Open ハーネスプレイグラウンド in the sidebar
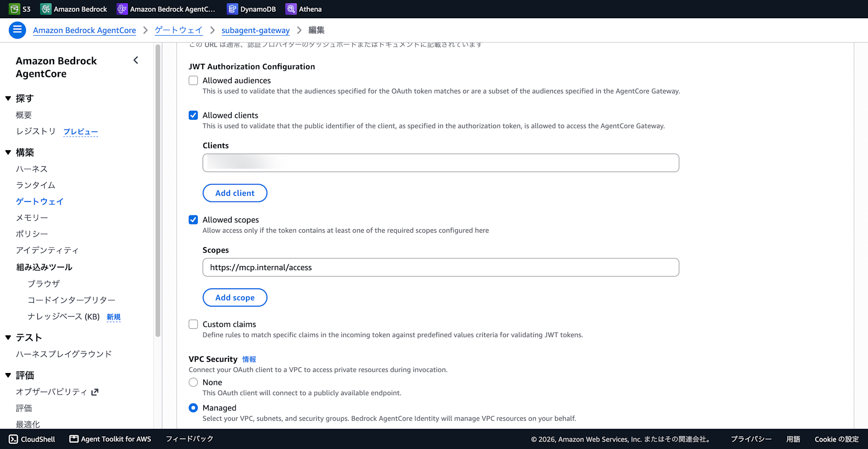 (x=64, y=354)
